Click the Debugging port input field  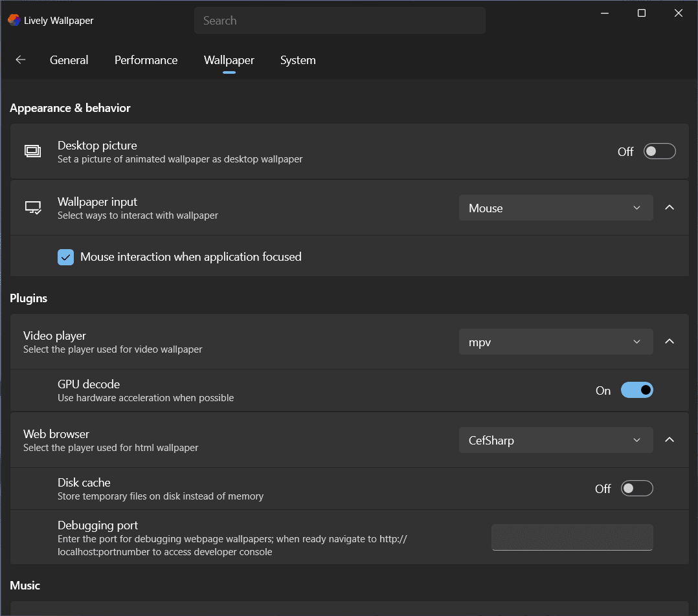(x=572, y=538)
